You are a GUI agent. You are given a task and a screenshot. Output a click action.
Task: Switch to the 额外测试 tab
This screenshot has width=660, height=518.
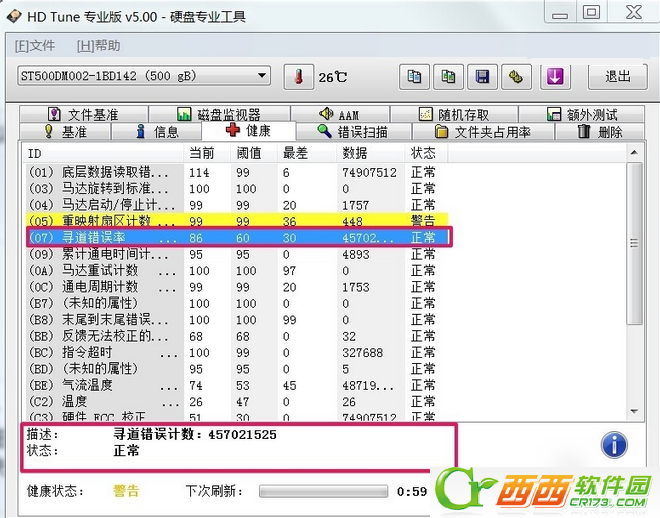pos(582,114)
